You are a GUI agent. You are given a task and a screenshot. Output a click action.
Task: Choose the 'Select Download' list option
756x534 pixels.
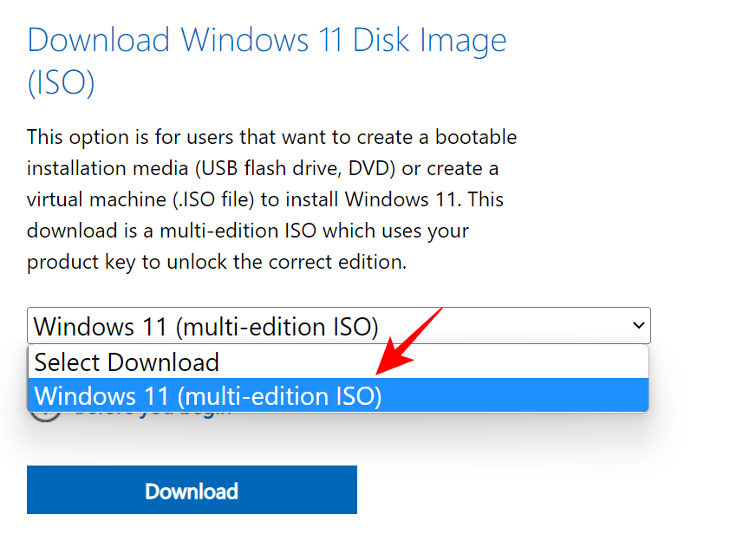(127, 361)
